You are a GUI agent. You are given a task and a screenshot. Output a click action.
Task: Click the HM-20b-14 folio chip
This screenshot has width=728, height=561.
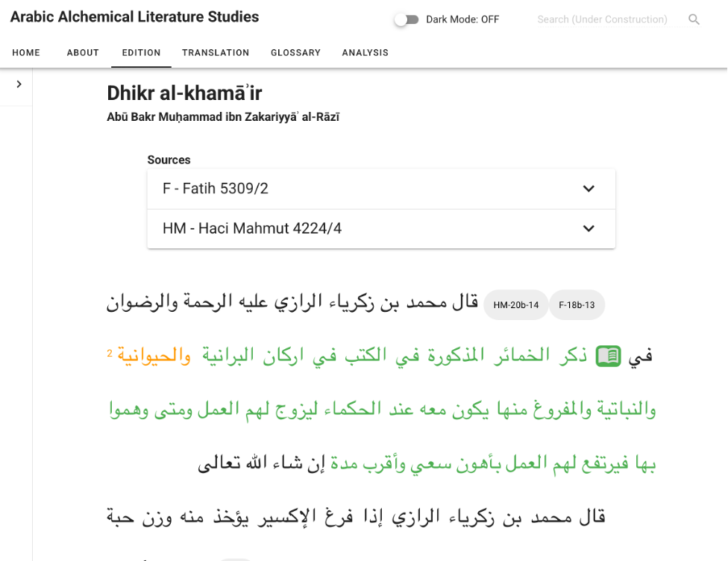516,305
